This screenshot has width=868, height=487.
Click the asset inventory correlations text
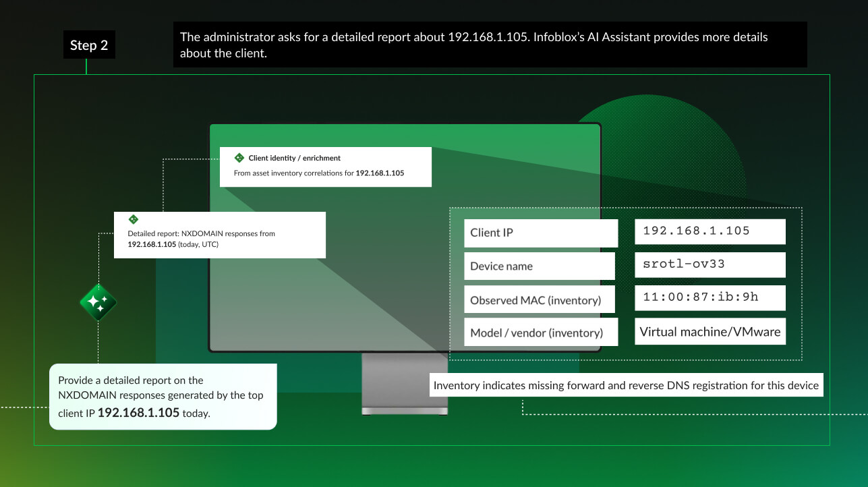[319, 173]
